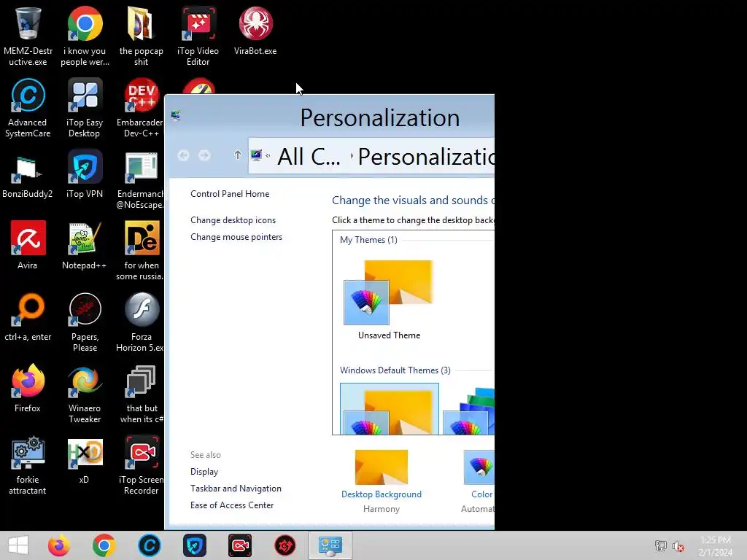Select the blue Windows Default theme thumbnail

[468, 410]
